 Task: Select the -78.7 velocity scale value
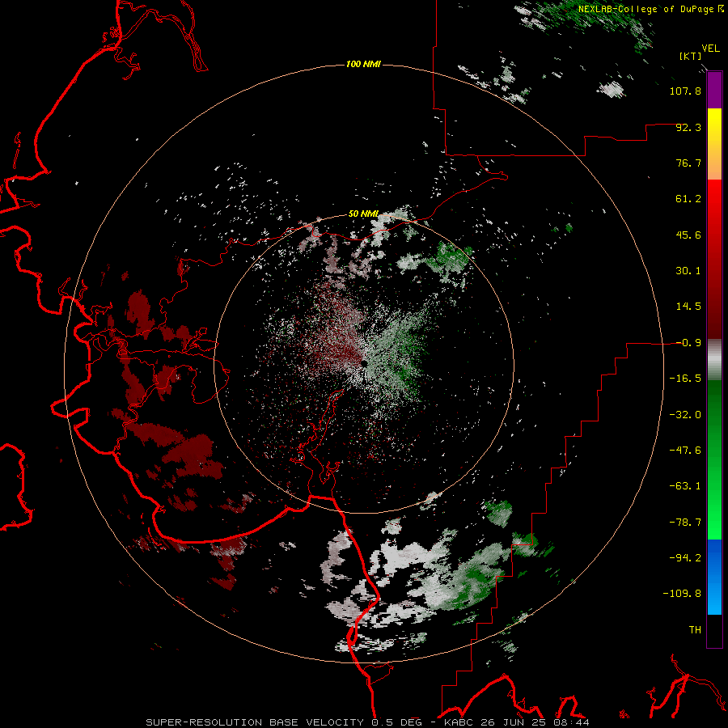[x=685, y=523]
